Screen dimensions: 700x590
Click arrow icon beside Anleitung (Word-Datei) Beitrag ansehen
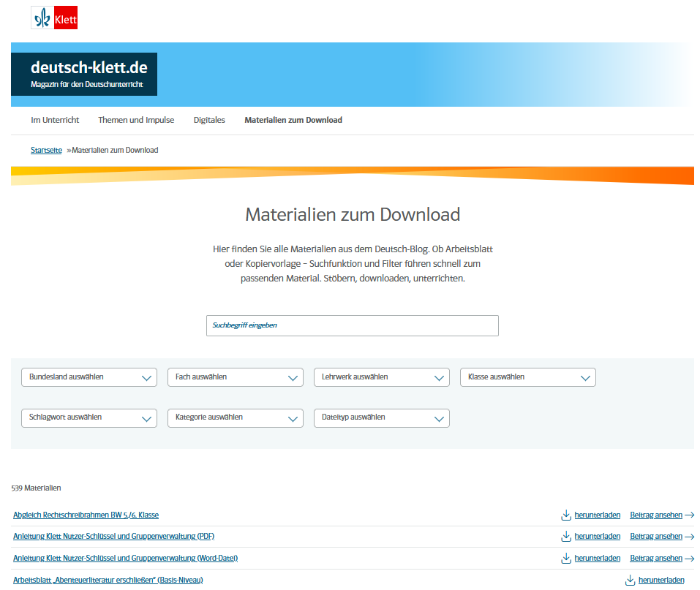pyautogui.click(x=690, y=559)
